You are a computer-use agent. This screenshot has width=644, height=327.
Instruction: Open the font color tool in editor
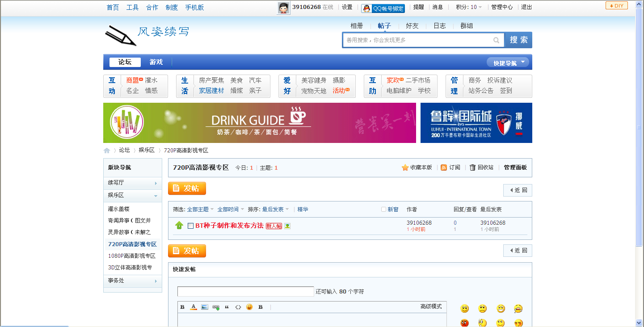(194, 307)
